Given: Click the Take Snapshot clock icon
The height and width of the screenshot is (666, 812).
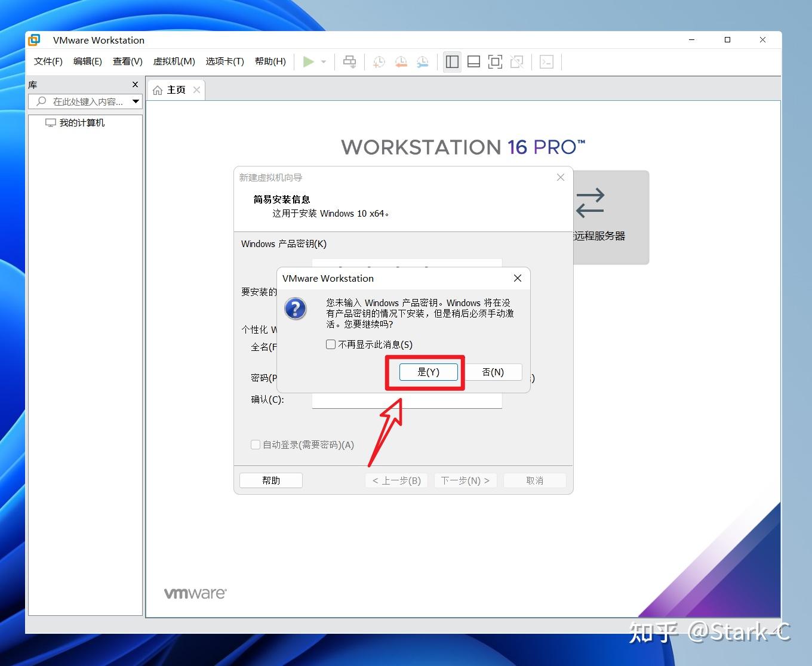Looking at the screenshot, I should 379,61.
